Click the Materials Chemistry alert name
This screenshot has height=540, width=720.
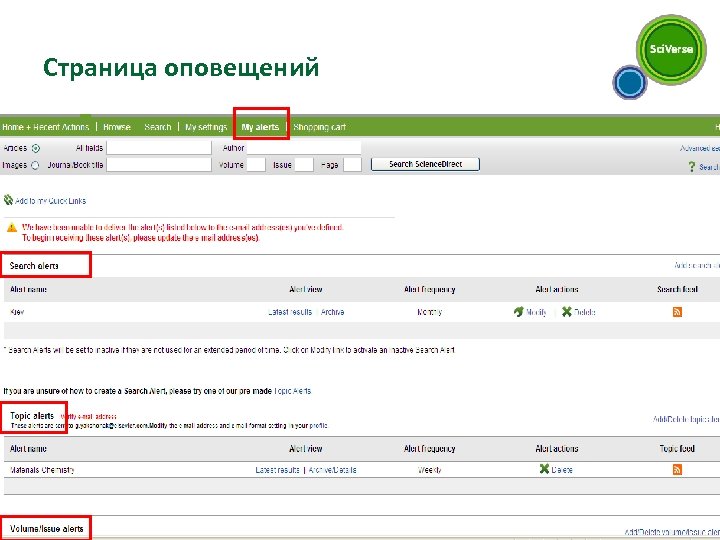tap(42, 470)
